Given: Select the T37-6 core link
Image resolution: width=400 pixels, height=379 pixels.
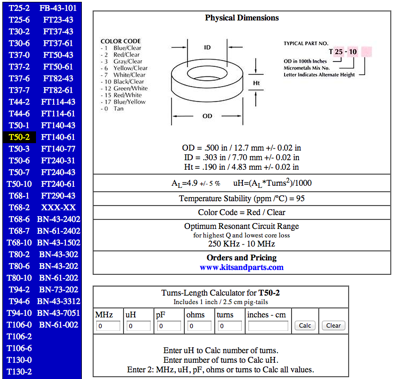Looking at the screenshot, I should [x=19, y=78].
